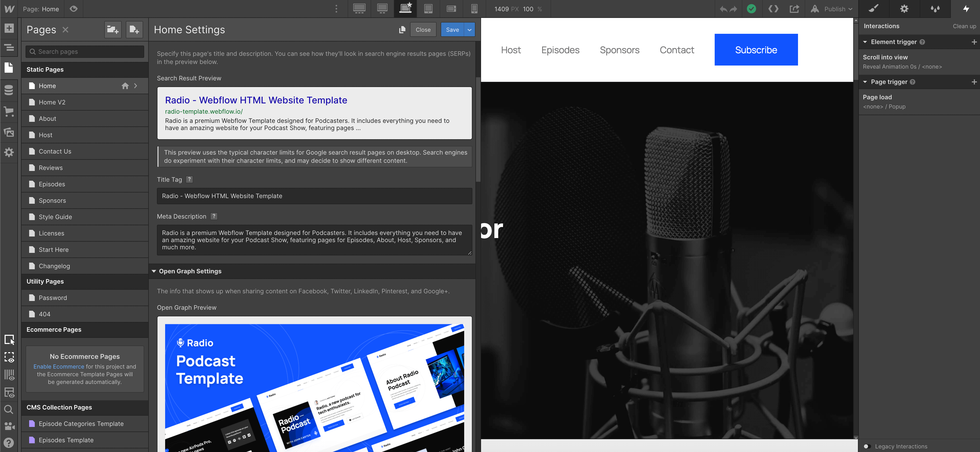This screenshot has width=980, height=452.
Task: Switch to mobile portrait breakpoint
Action: tap(474, 8)
